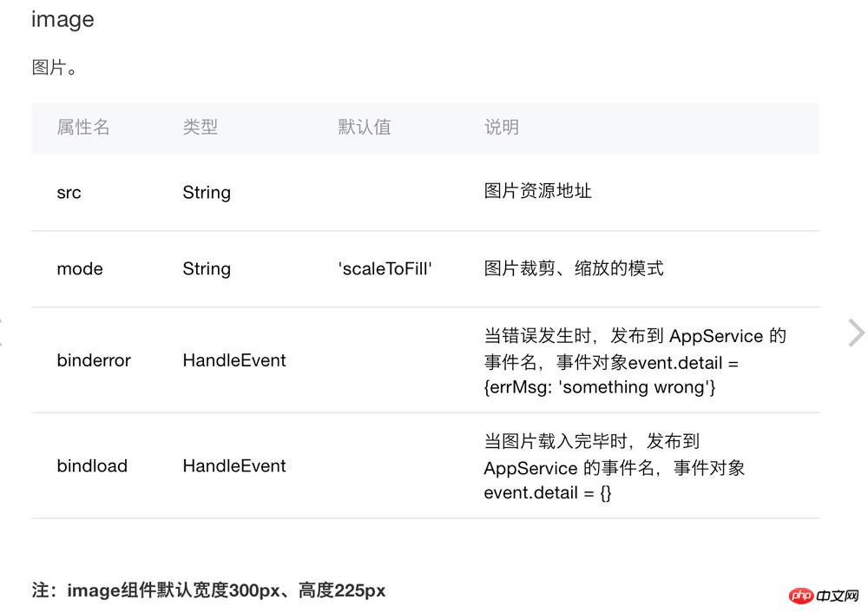Select the mode attribute name cell
Viewport: 868px width, 613px height.
tap(80, 269)
